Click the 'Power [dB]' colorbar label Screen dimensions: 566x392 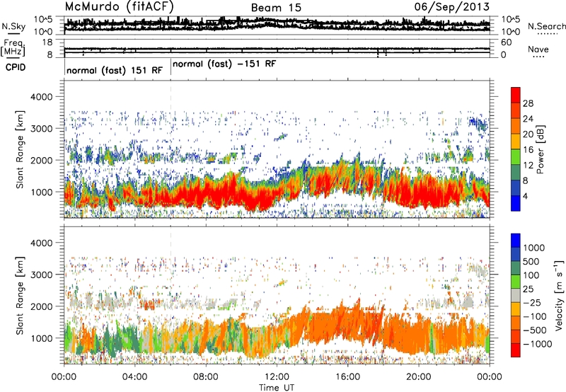click(540, 149)
